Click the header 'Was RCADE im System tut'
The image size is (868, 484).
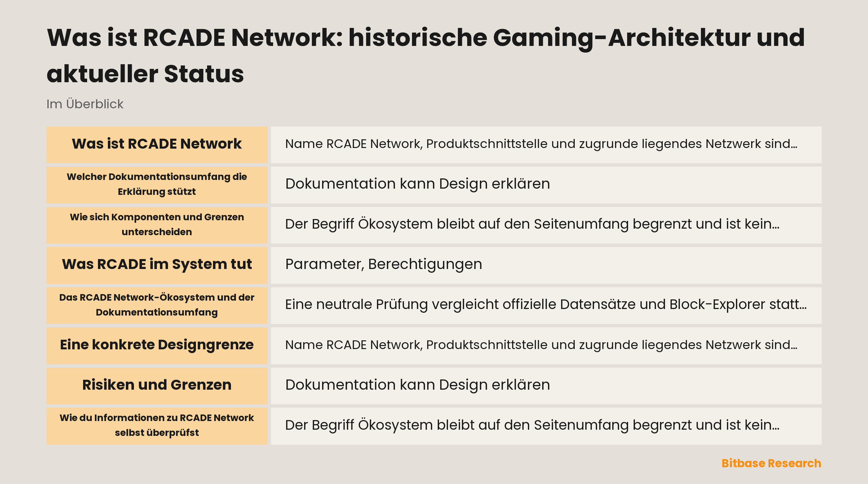(x=157, y=265)
